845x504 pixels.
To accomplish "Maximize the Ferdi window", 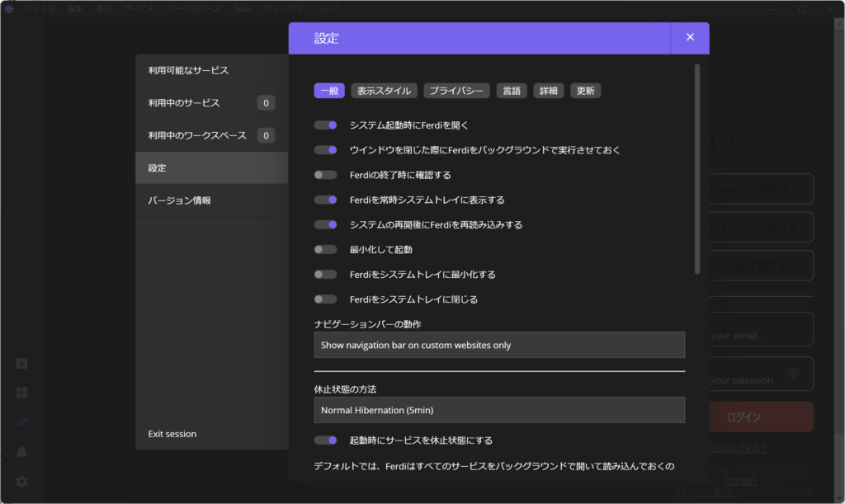I will (x=802, y=8).
